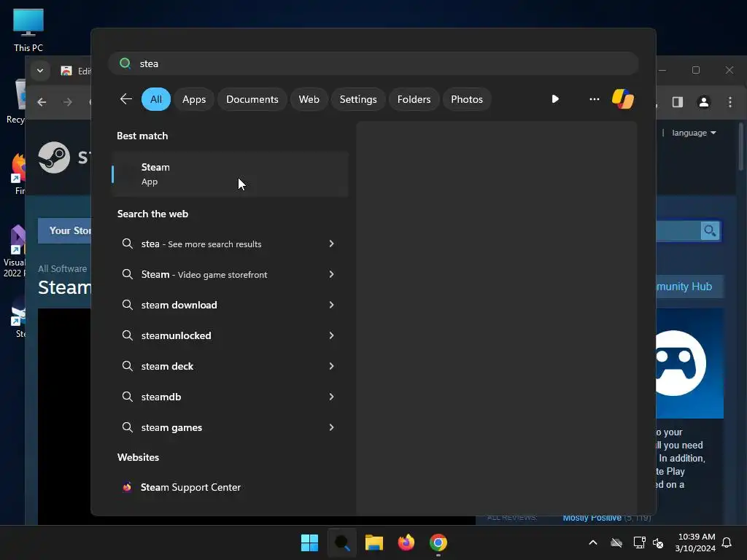Viewport: 747px width, 560px height.
Task: Switch to the Documents filter tab
Action: click(x=252, y=99)
